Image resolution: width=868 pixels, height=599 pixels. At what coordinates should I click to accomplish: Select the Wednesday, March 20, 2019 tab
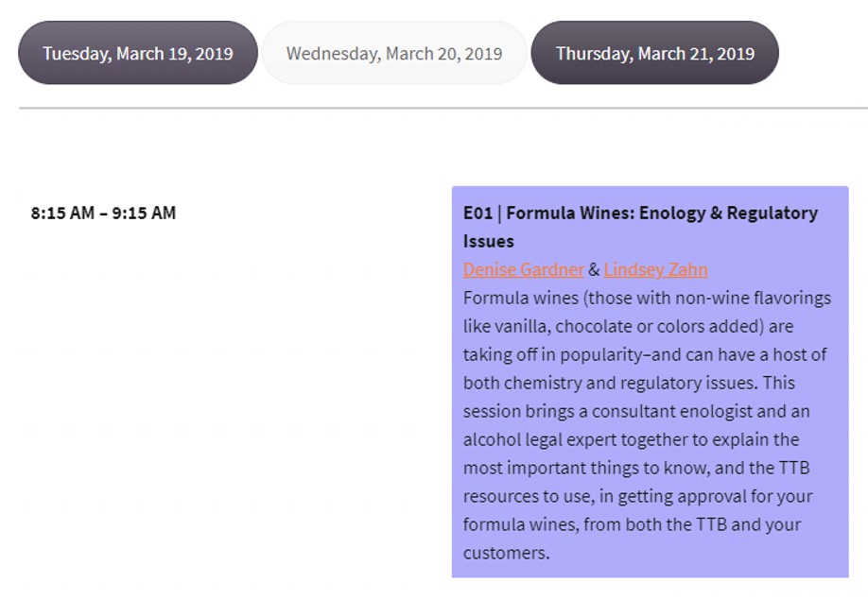[394, 53]
